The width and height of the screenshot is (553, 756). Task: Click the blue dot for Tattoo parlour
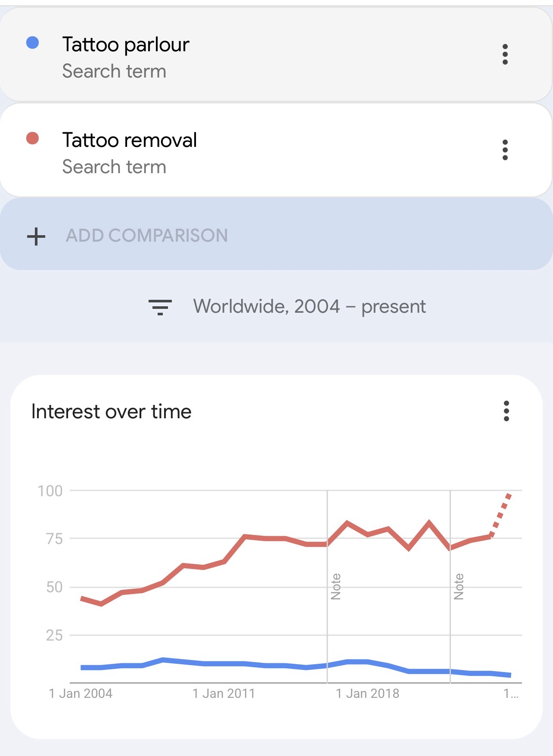tap(33, 43)
